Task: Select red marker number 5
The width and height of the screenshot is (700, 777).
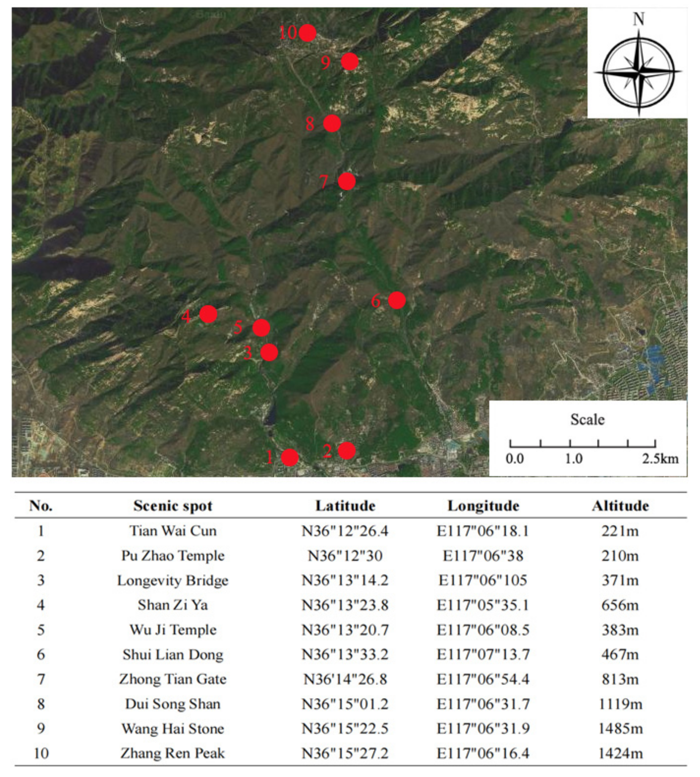Action: pyautogui.click(x=261, y=328)
